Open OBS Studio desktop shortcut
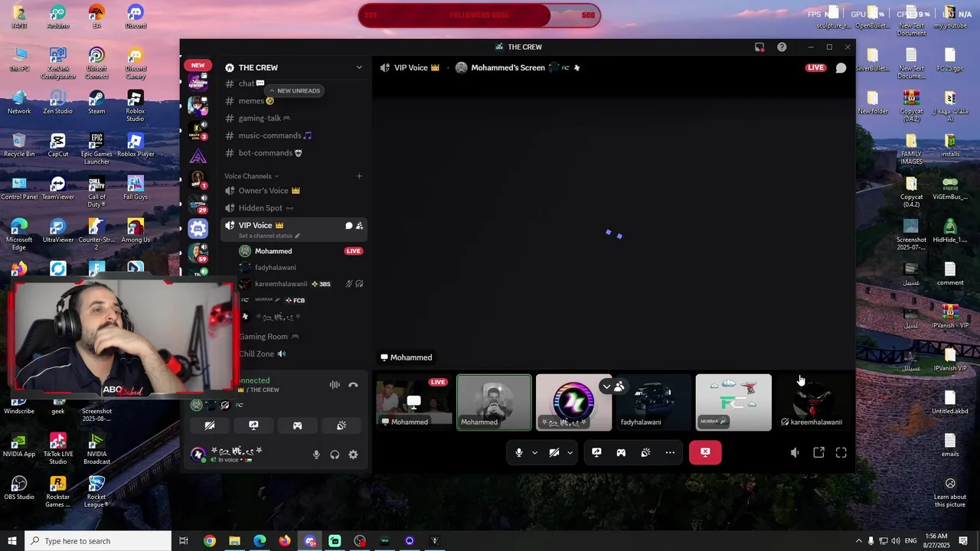The image size is (980, 551). click(x=19, y=487)
